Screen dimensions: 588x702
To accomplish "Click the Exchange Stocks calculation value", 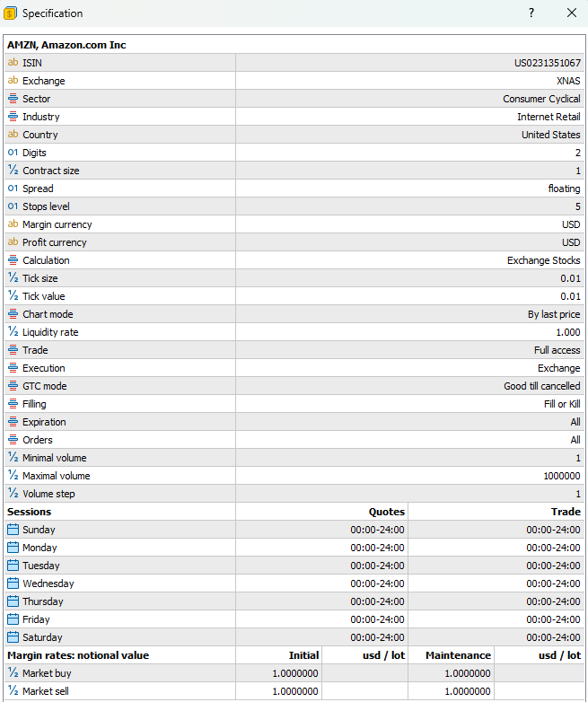I will coord(544,260).
